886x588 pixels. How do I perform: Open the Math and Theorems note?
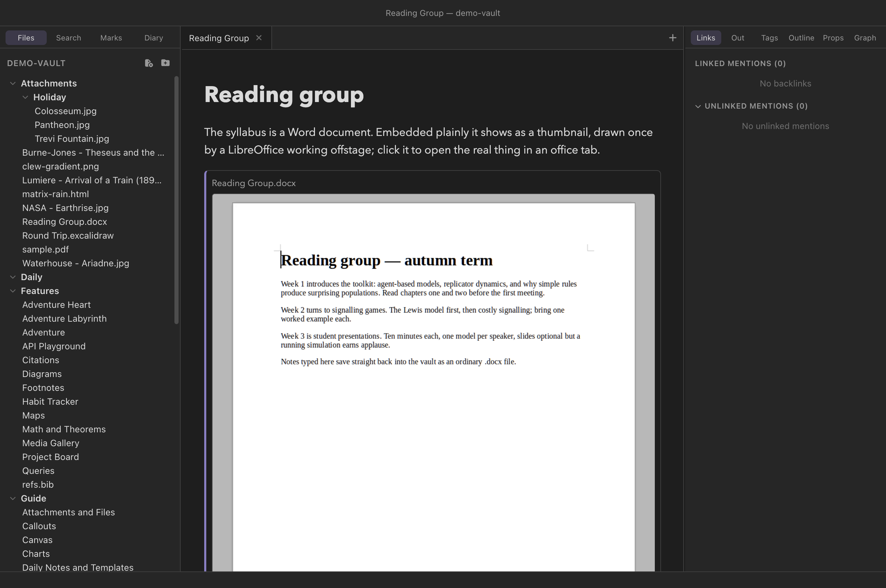click(64, 429)
